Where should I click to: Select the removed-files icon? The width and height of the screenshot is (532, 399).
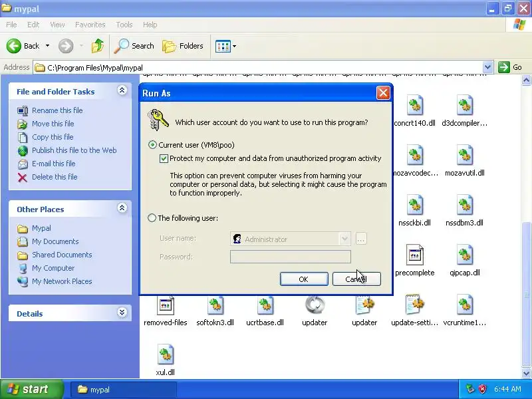pyautogui.click(x=165, y=305)
